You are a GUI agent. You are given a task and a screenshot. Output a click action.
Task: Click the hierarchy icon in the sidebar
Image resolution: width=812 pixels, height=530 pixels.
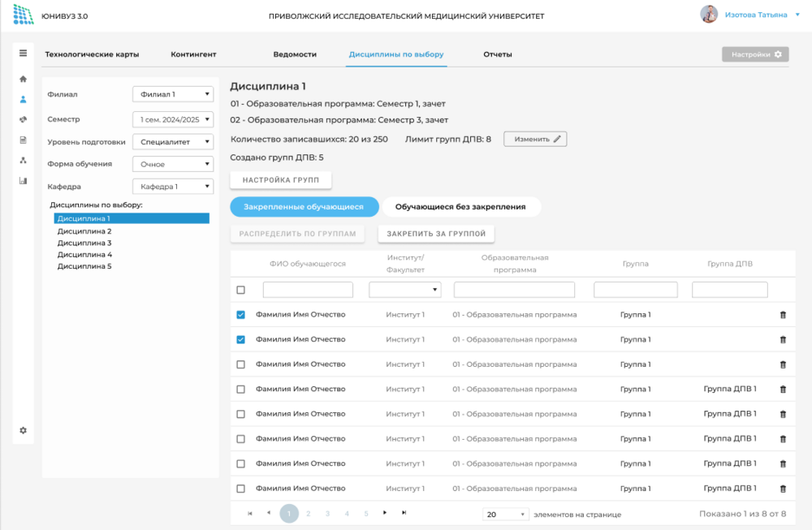[24, 156]
